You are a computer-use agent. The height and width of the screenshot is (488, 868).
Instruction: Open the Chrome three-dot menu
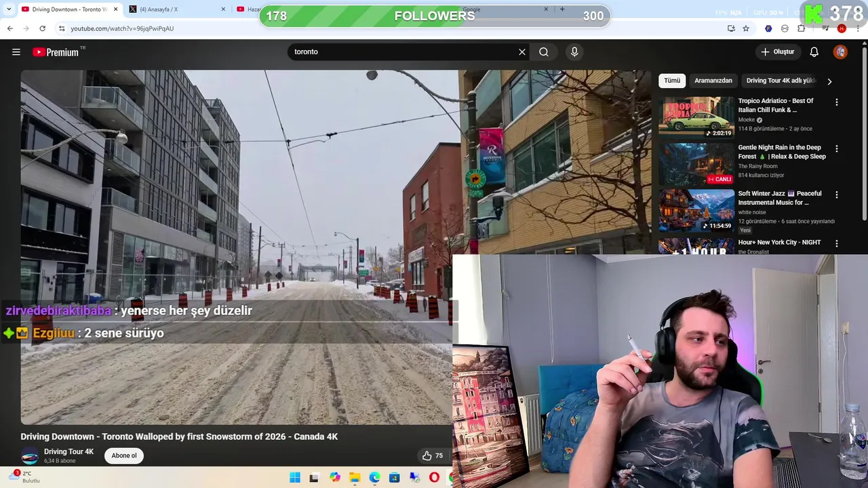(x=858, y=28)
